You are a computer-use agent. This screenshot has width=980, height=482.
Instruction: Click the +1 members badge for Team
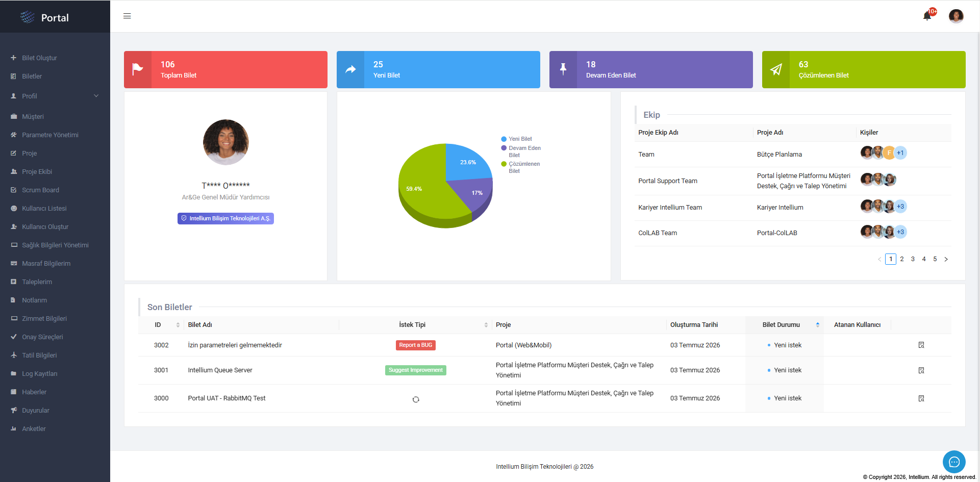point(900,153)
